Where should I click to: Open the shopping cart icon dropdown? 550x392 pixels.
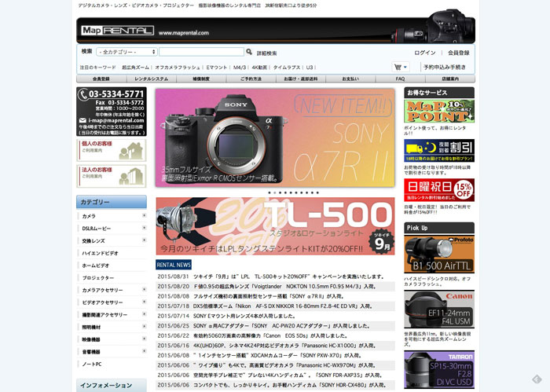pyautogui.click(x=401, y=67)
